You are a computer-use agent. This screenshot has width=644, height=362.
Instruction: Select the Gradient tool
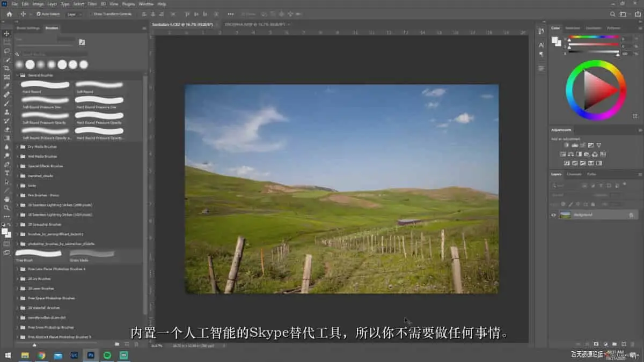pyautogui.click(x=7, y=138)
